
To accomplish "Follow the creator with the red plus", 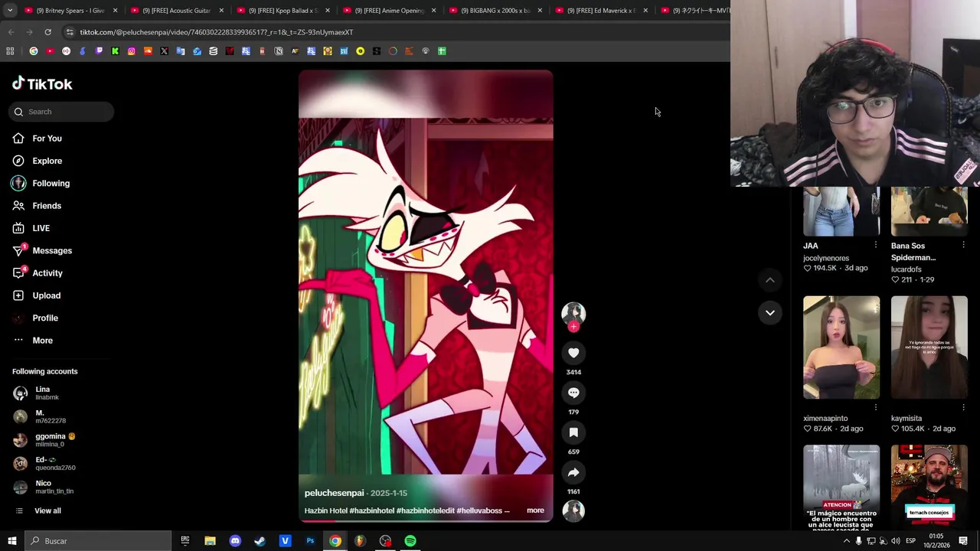I will (573, 327).
